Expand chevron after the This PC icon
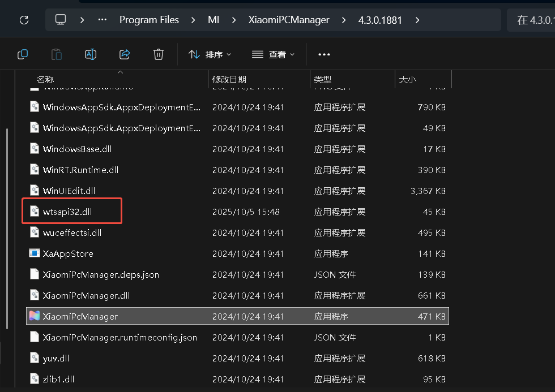The height and width of the screenshot is (392, 555). pos(82,20)
